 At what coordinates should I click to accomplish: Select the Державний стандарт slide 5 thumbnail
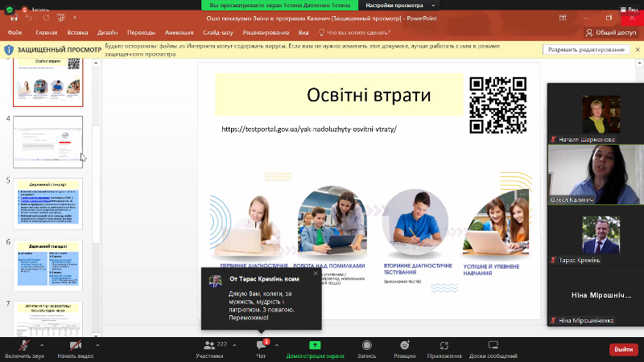[x=48, y=202]
